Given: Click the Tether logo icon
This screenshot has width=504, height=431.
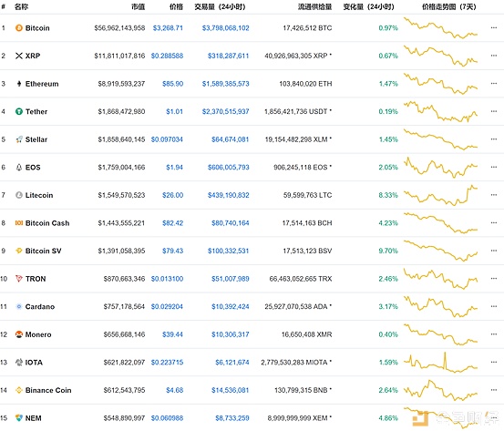Looking at the screenshot, I should click(x=19, y=111).
